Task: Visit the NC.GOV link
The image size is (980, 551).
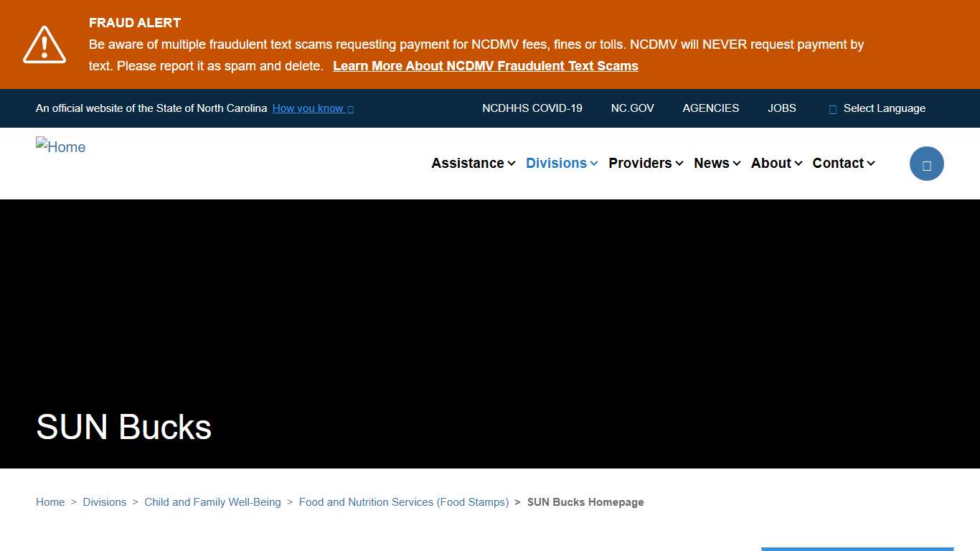Action: click(632, 108)
